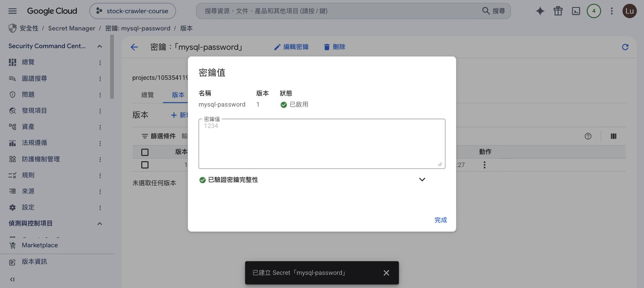Switch to the 版本 tab

pos(178,95)
